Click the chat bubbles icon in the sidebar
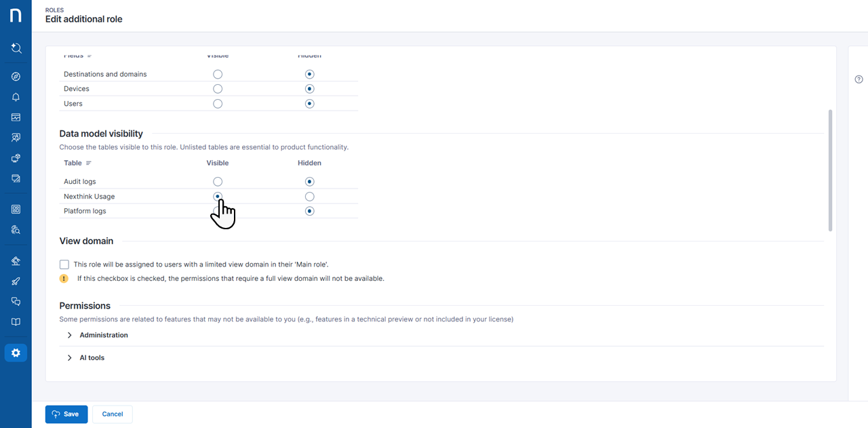The height and width of the screenshot is (428, 868). tap(16, 302)
